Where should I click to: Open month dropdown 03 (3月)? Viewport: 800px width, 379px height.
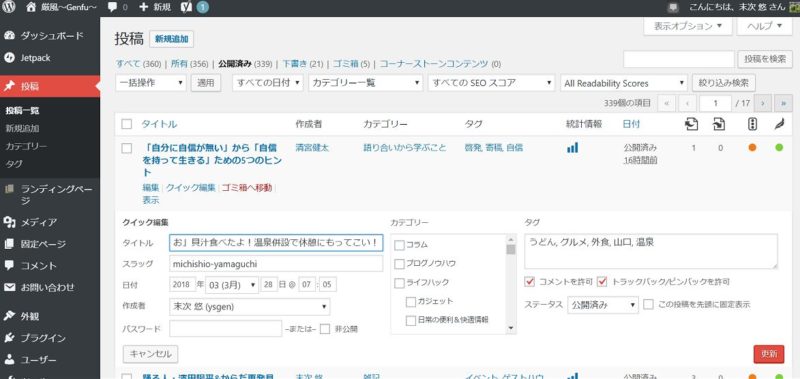tap(232, 285)
